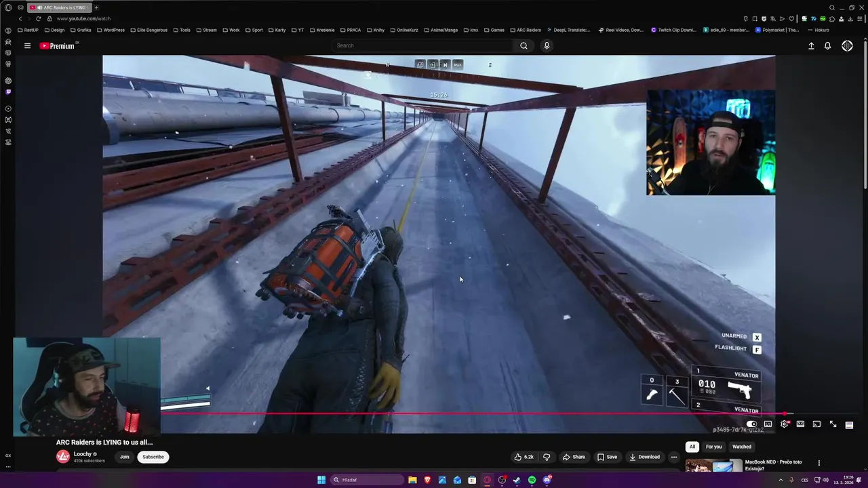Select the ARC Raiders is LYING tab
Screen dimensions: 868x488
58,7
